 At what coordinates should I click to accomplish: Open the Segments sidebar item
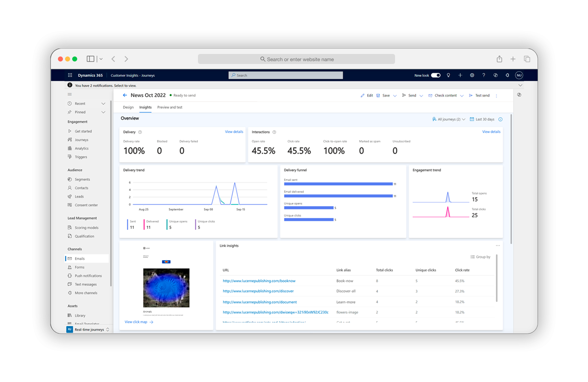click(x=82, y=179)
